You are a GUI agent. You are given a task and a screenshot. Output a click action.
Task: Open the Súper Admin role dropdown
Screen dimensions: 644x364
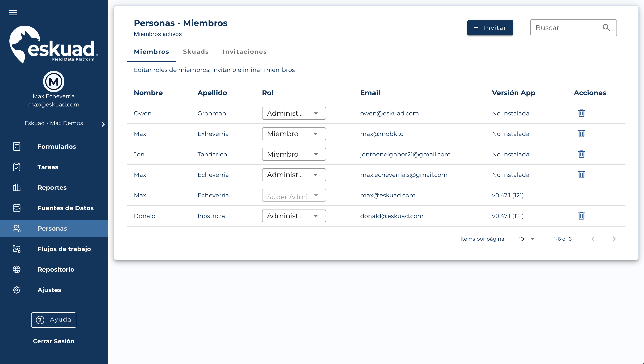pyautogui.click(x=294, y=195)
